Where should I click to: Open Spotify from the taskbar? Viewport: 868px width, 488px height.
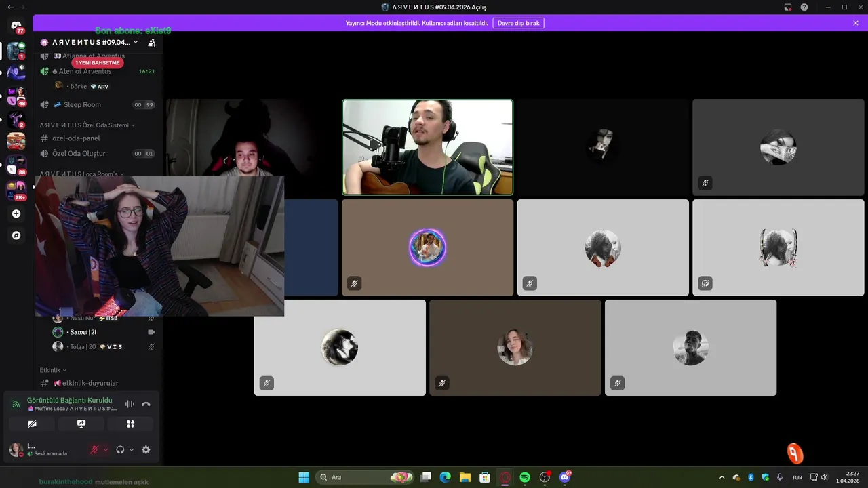[x=525, y=477]
